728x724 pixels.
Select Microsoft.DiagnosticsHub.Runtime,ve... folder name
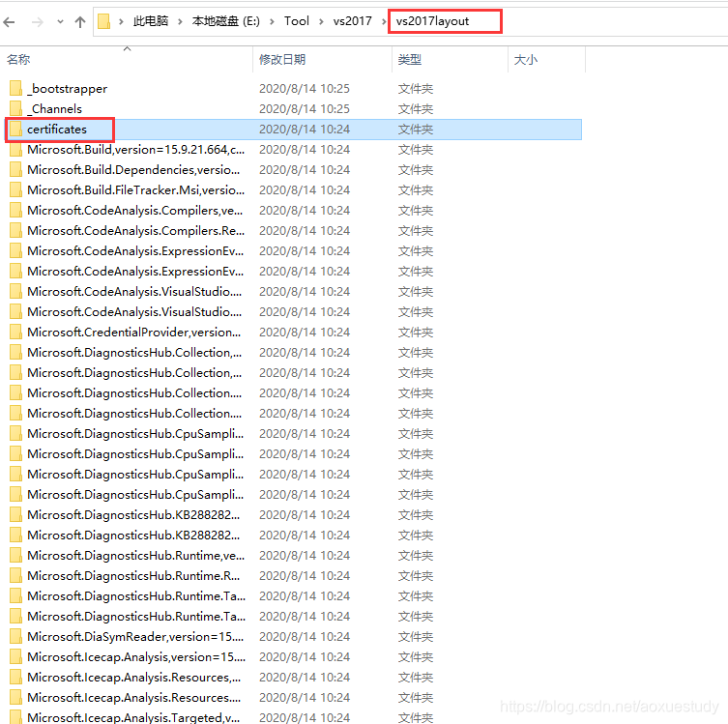pos(135,556)
